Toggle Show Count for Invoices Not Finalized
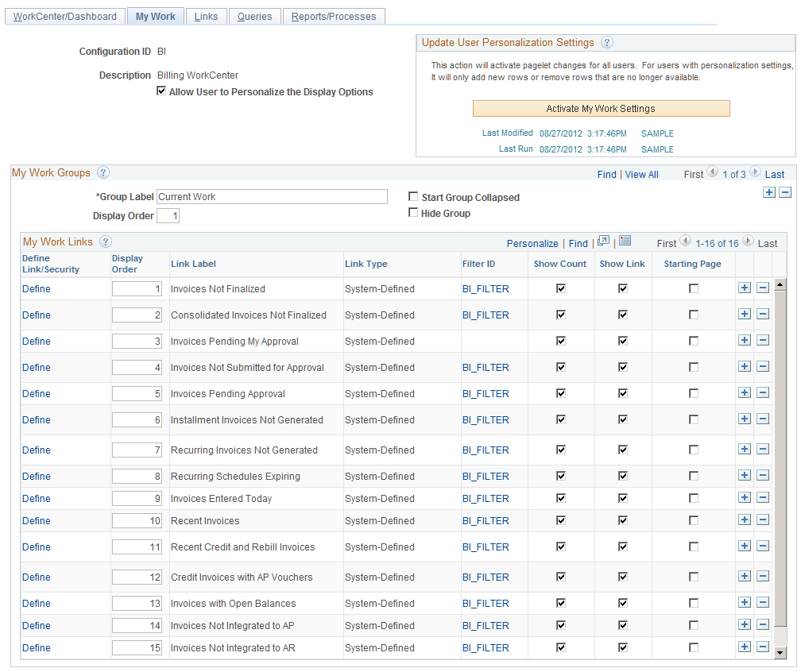 [x=561, y=288]
